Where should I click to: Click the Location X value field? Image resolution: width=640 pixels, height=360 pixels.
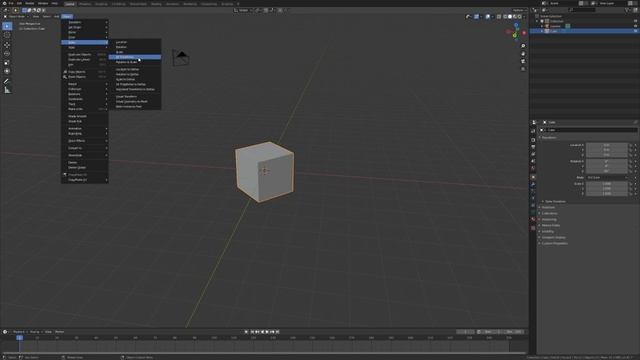[607, 145]
